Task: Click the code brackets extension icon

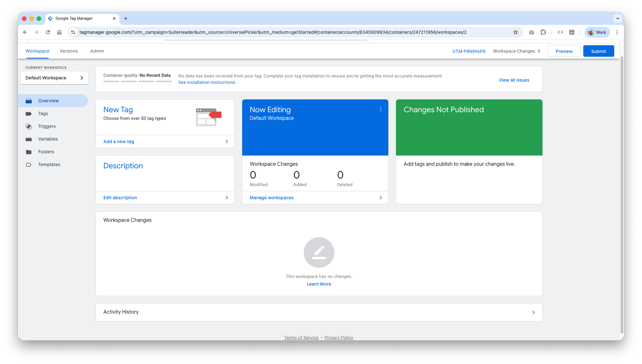Action: click(560, 32)
